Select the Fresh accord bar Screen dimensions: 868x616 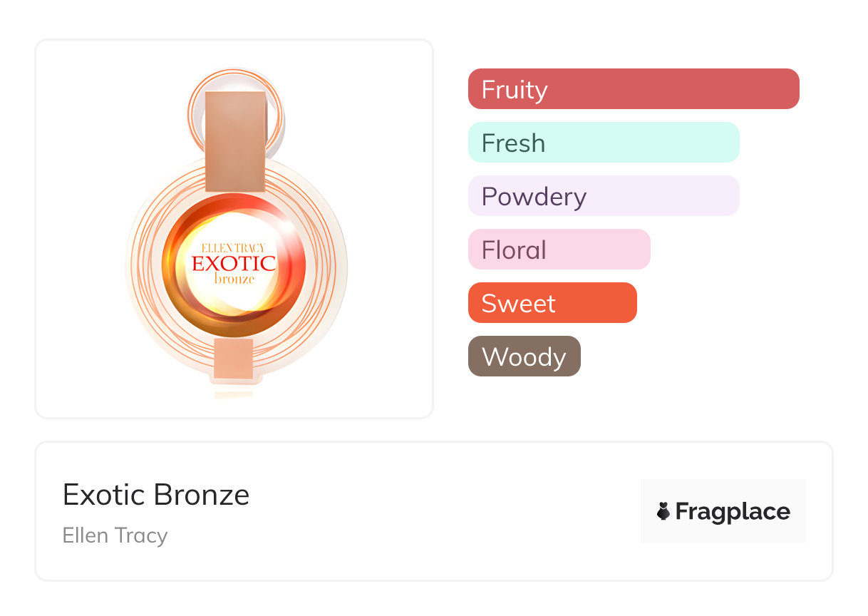603,143
